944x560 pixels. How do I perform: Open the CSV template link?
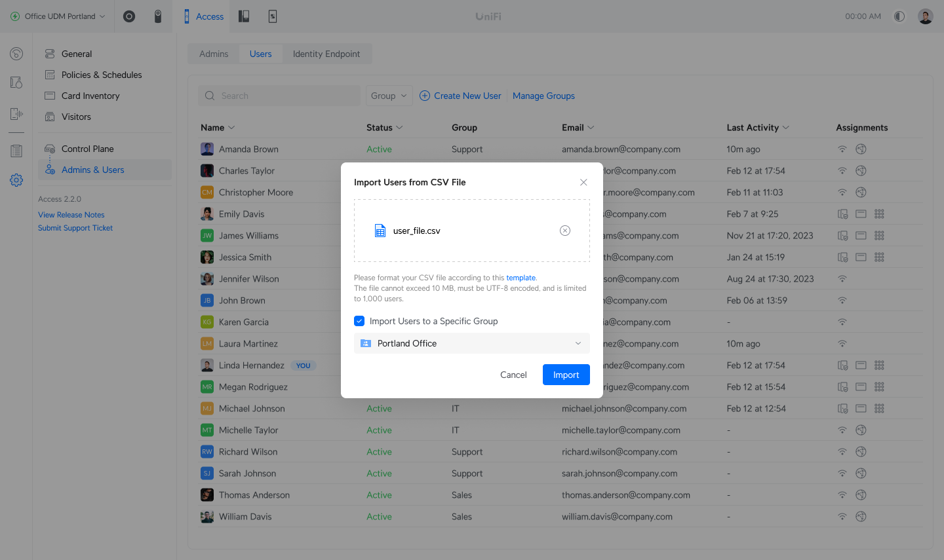[x=521, y=278]
